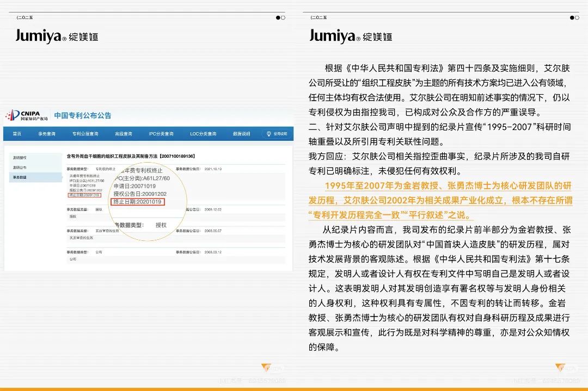Click magnified IPC classification A61L27/60 text
This screenshot has height=391, width=588.
click(142, 178)
